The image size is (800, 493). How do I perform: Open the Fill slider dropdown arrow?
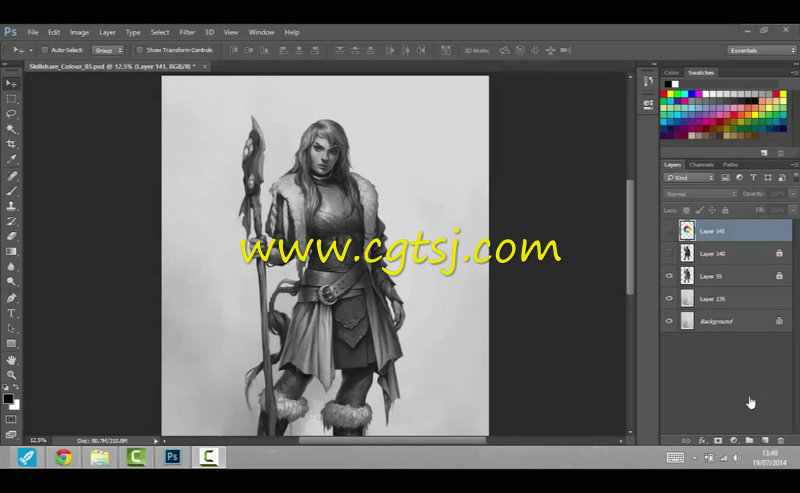point(792,210)
